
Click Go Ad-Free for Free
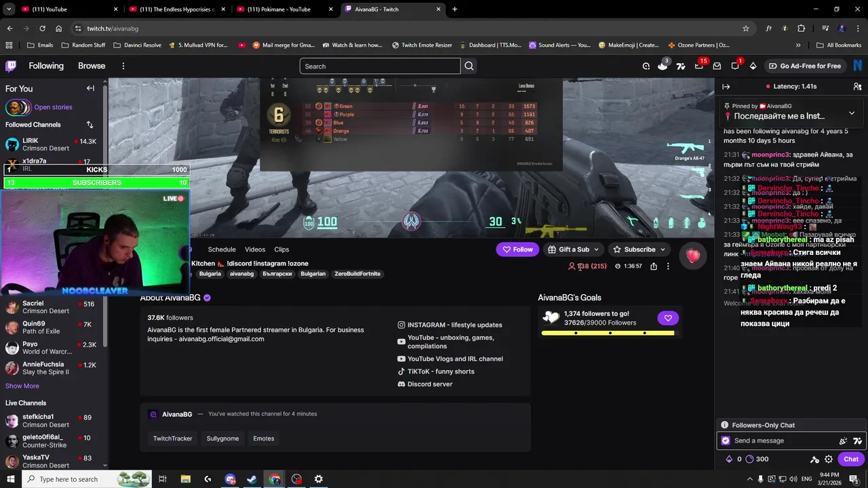coord(805,66)
